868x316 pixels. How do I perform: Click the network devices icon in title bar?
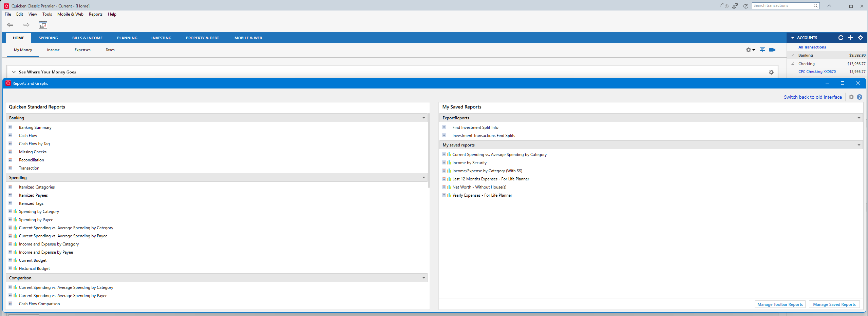click(x=735, y=6)
